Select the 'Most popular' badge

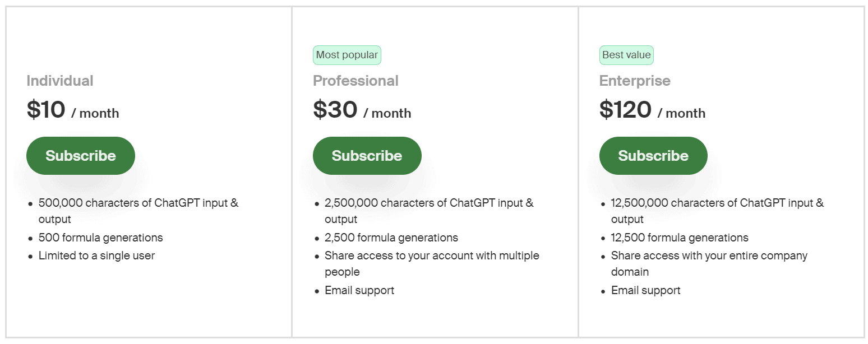point(347,55)
